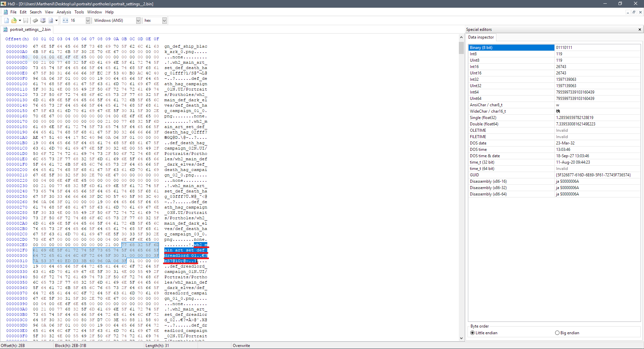Click the Open file folder icon

pos(14,20)
